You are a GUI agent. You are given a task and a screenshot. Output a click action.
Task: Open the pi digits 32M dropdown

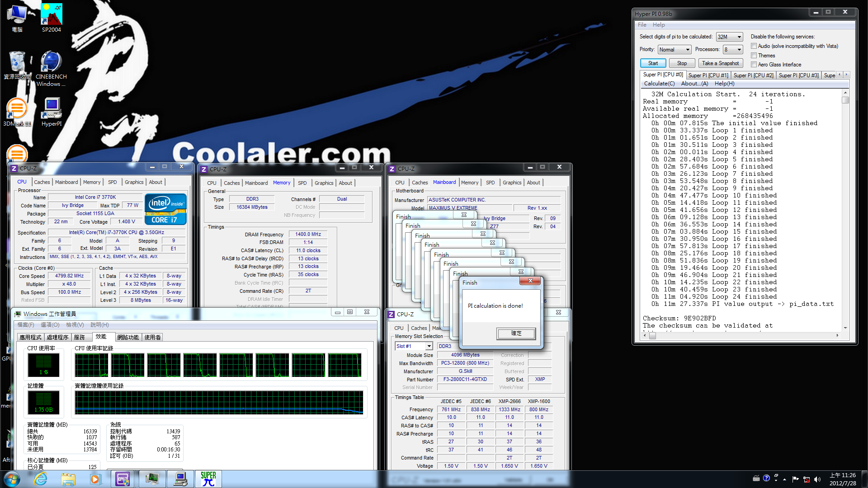pos(730,37)
